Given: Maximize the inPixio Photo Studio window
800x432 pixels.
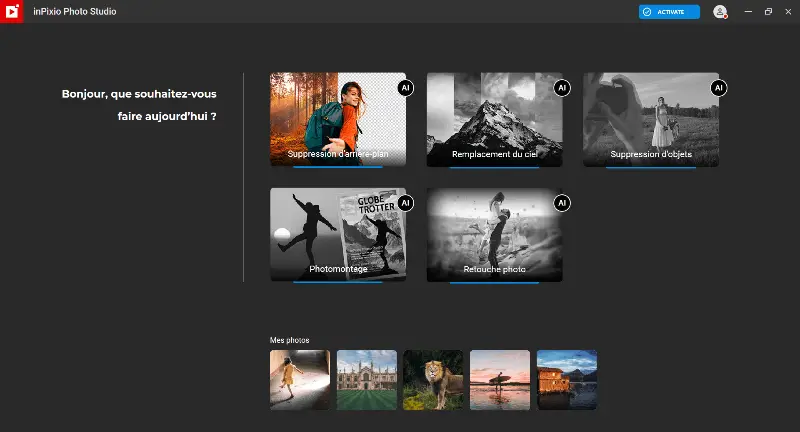Looking at the screenshot, I should point(768,11).
